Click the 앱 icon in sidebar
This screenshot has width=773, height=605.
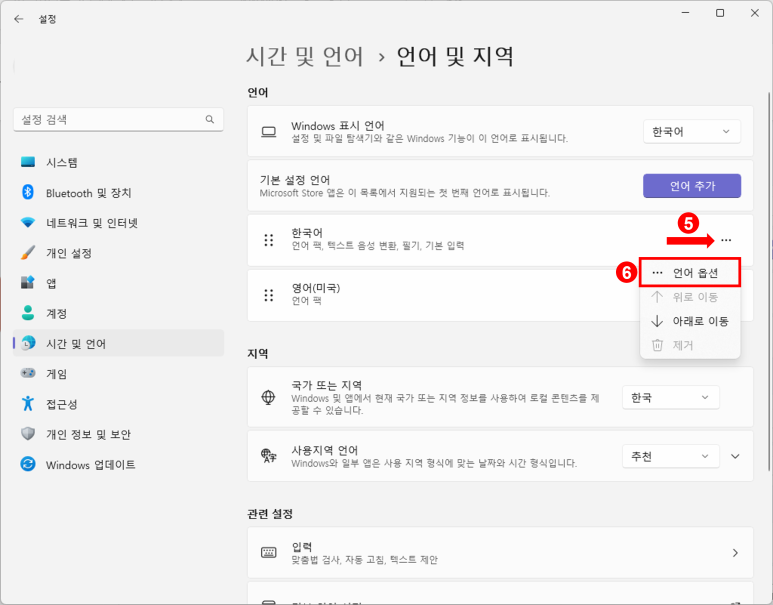point(28,283)
